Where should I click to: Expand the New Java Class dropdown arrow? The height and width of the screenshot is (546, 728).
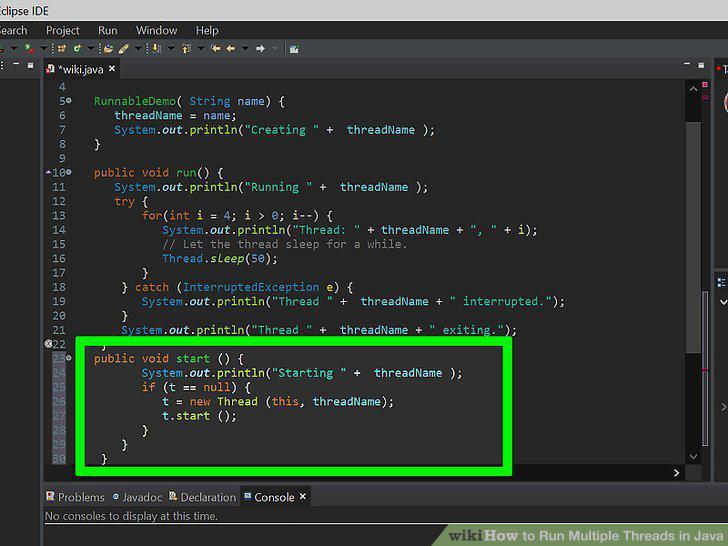(91, 48)
